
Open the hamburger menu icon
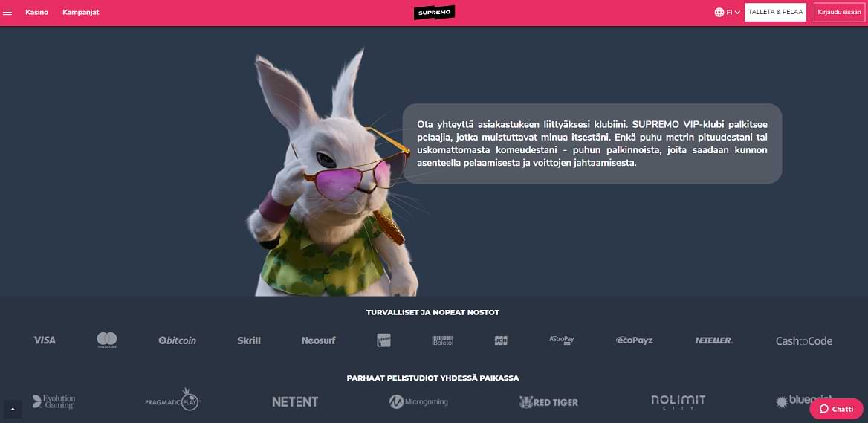pyautogui.click(x=7, y=12)
